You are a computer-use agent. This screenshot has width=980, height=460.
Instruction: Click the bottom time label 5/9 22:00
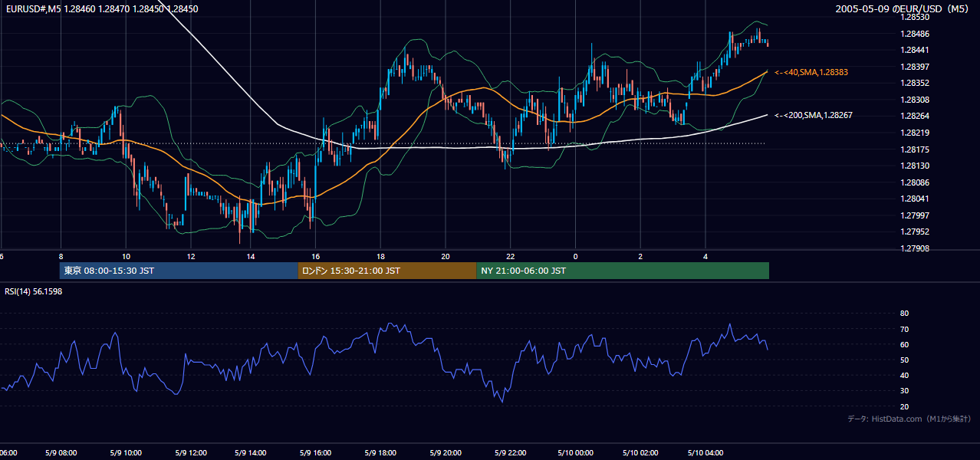(x=511, y=453)
